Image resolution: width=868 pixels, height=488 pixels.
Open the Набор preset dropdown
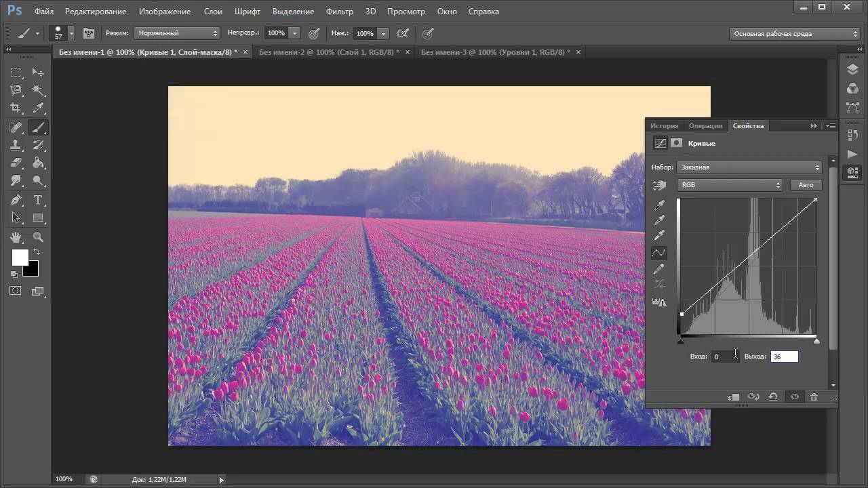pos(749,167)
